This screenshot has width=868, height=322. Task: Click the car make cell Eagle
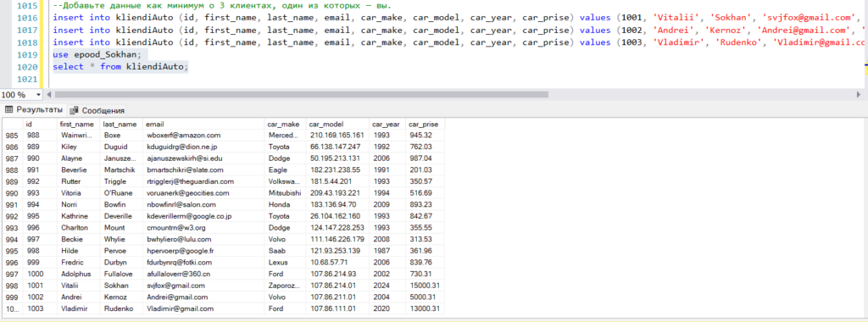point(285,169)
